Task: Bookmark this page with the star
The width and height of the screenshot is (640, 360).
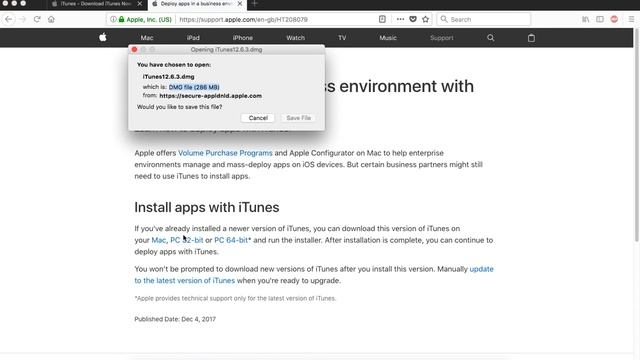Action: (425, 19)
